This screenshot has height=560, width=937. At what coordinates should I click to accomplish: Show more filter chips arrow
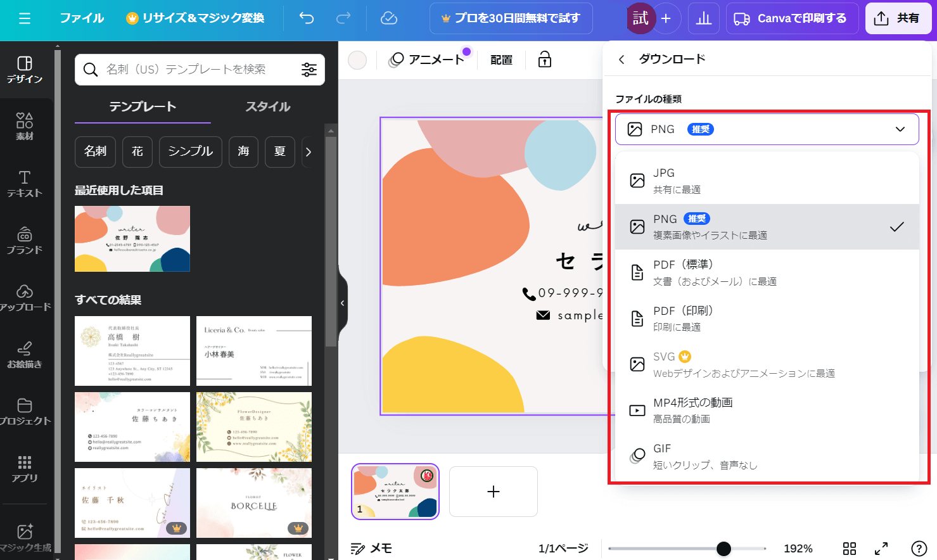click(x=309, y=151)
